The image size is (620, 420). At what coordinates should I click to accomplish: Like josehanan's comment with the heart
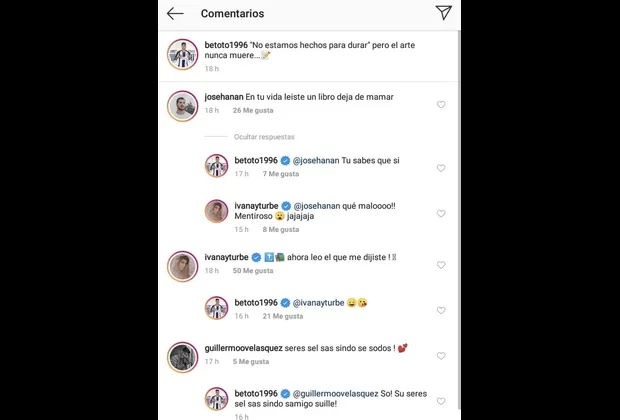(441, 104)
